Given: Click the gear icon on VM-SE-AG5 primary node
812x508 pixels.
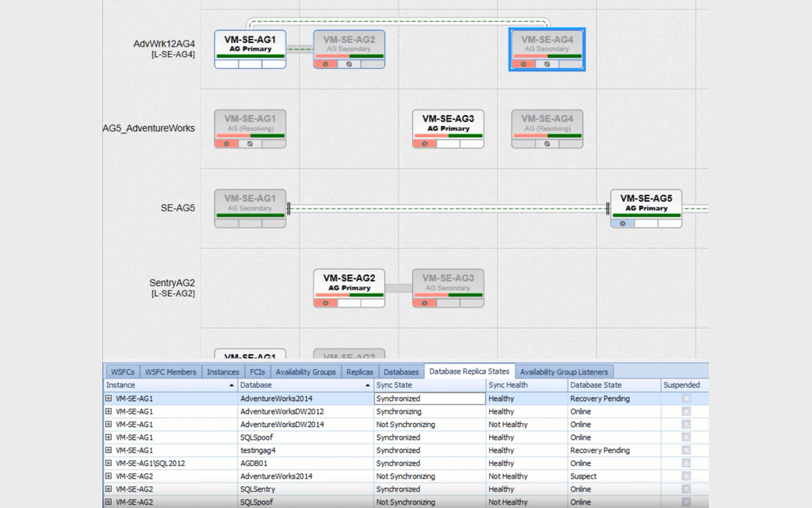Looking at the screenshot, I should tap(622, 224).
